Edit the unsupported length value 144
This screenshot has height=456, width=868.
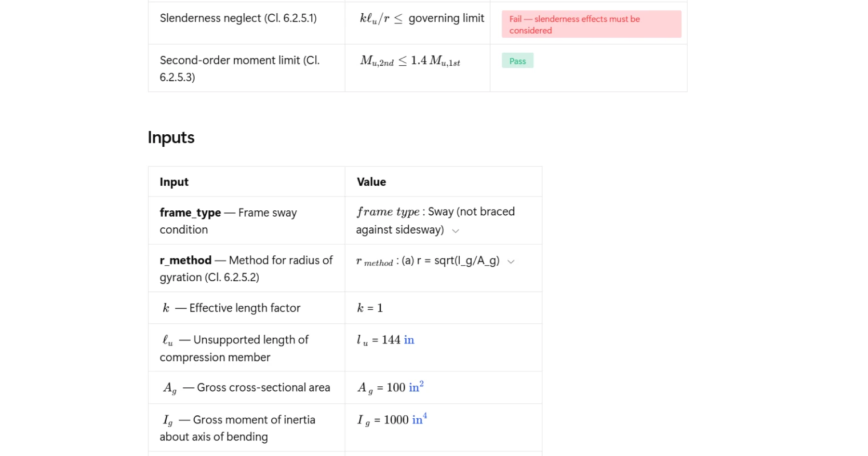(391, 340)
